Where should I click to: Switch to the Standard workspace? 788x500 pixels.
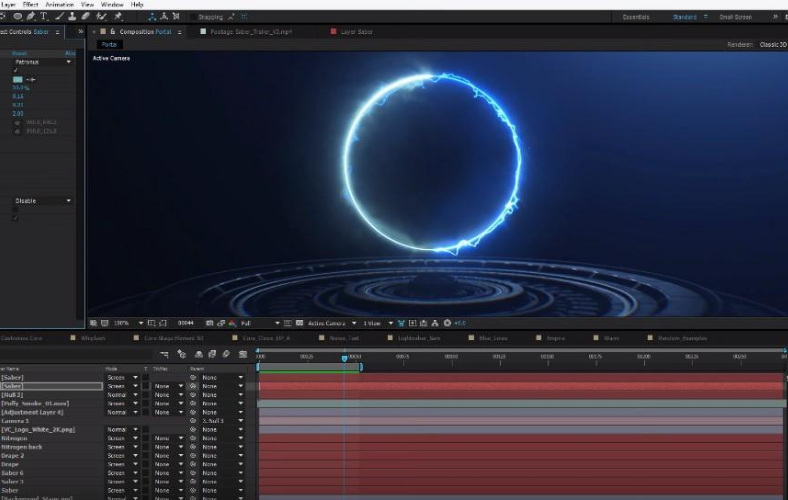point(684,17)
